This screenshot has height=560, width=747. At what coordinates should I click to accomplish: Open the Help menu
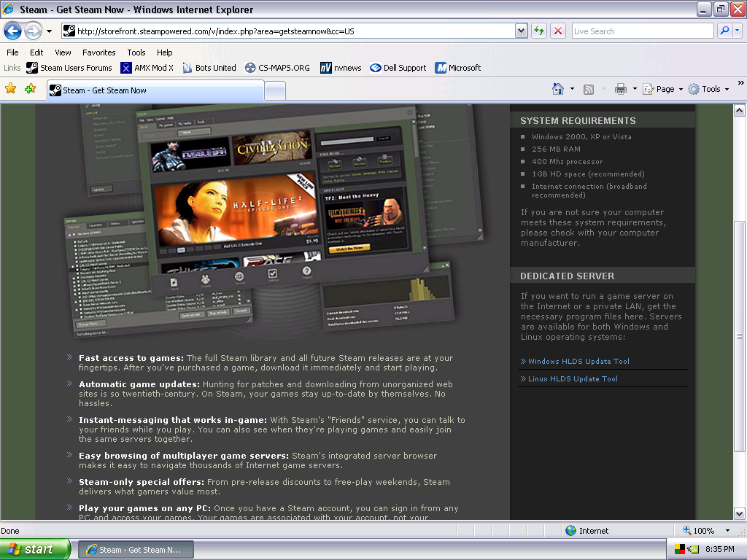point(164,52)
